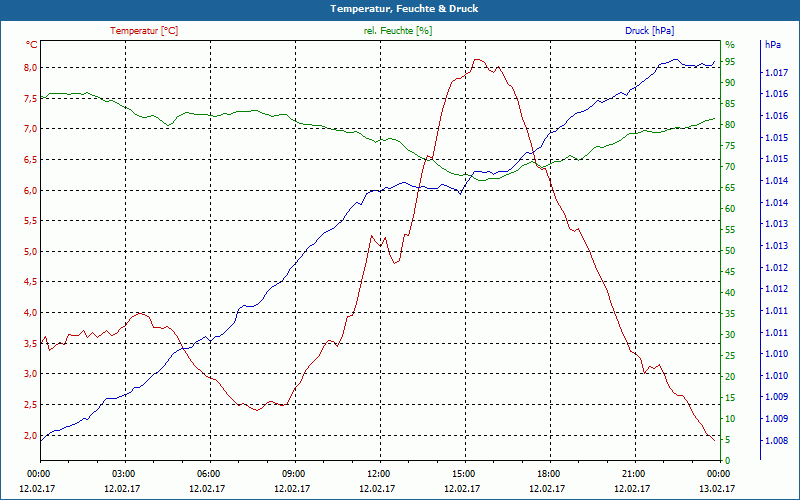Click the green "0" humidity axis tick
Viewport: 800px width, 500px height.
pos(728,461)
